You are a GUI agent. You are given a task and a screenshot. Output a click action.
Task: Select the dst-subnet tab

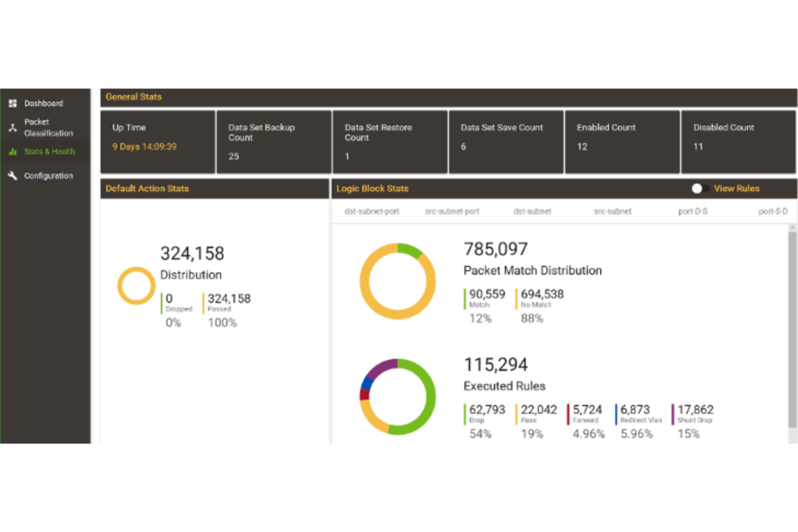[532, 211]
